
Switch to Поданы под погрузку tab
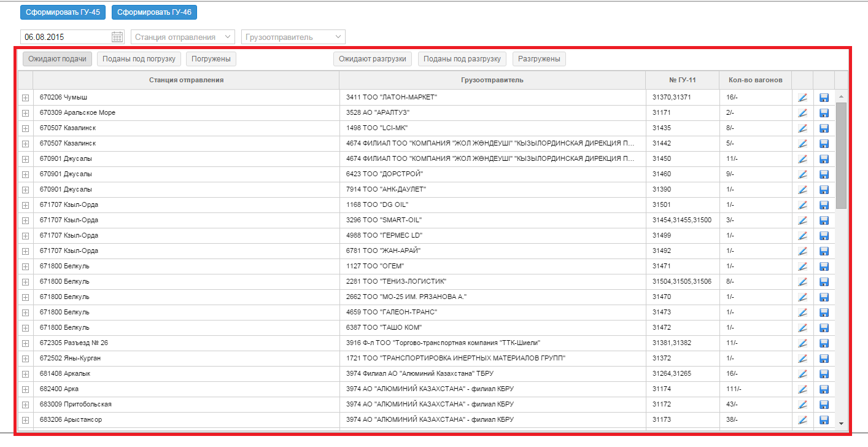[139, 59]
